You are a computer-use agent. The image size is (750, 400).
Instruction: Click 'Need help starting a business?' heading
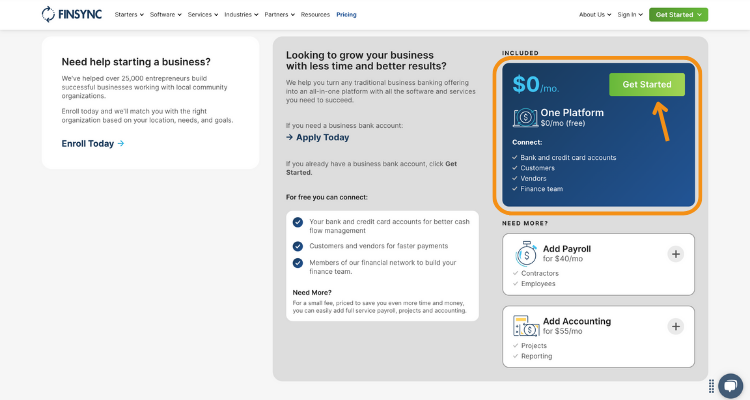pos(136,62)
